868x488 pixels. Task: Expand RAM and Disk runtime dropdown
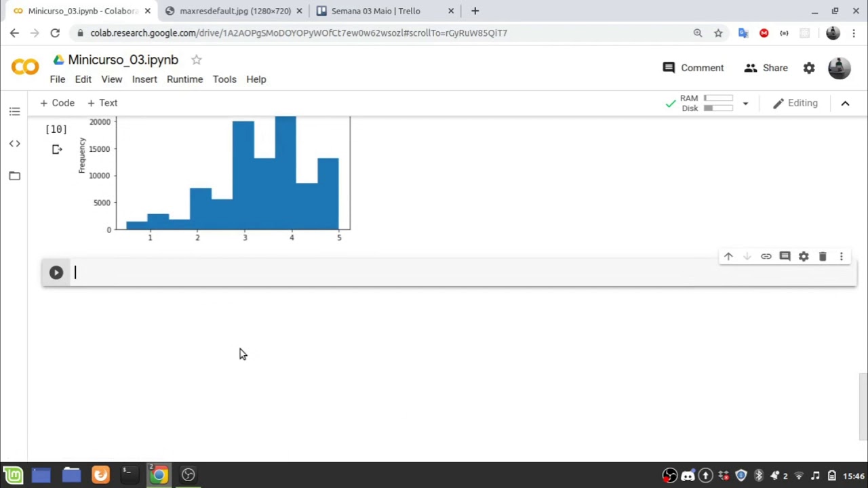pyautogui.click(x=745, y=104)
